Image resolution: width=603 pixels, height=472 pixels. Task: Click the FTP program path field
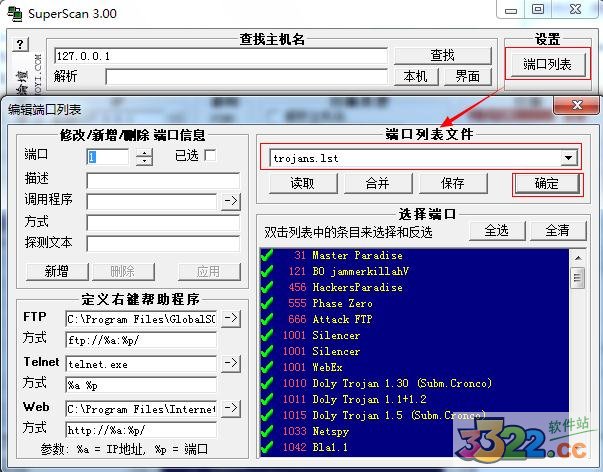point(141,319)
